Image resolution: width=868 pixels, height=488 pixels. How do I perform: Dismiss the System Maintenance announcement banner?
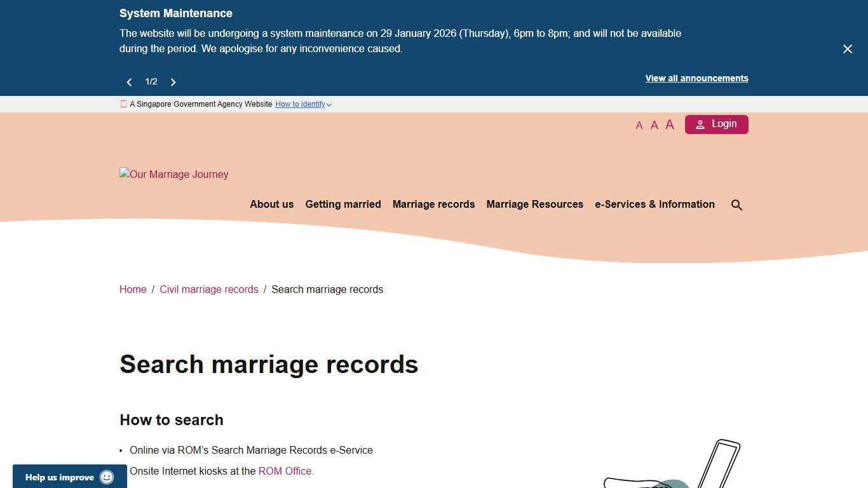(847, 48)
